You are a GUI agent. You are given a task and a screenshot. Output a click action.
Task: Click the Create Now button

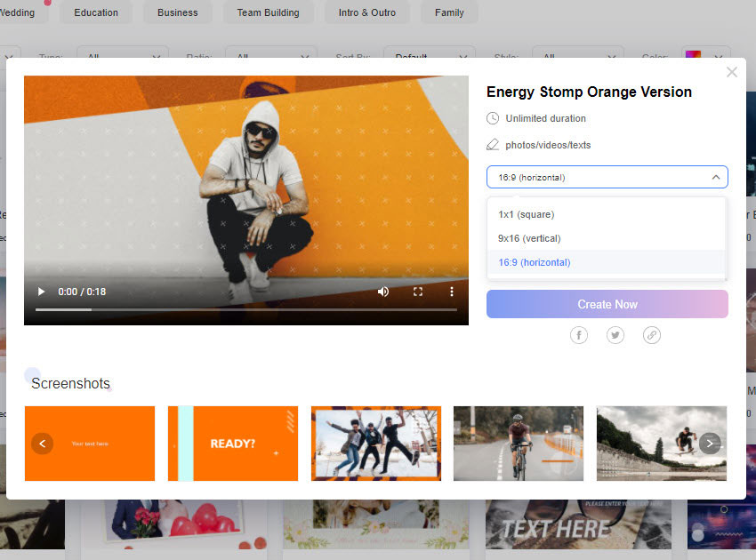click(607, 304)
